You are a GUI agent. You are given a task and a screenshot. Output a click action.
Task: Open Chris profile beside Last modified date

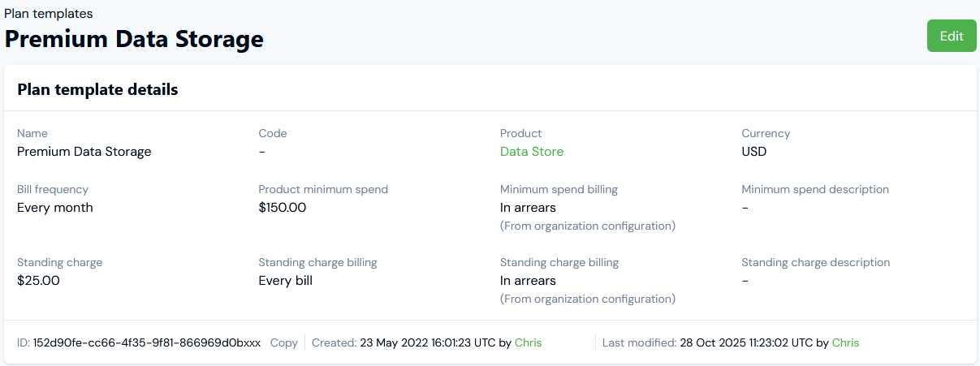(845, 343)
